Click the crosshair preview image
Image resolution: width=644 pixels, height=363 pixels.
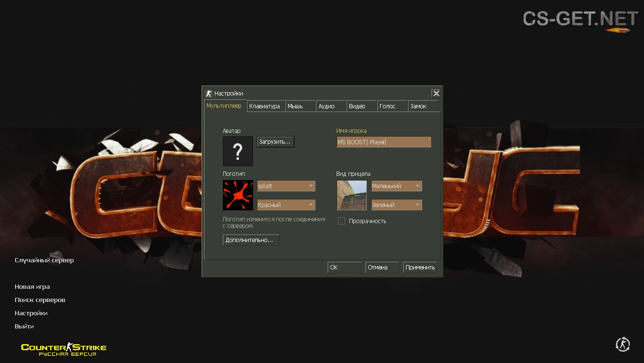pyautogui.click(x=352, y=195)
